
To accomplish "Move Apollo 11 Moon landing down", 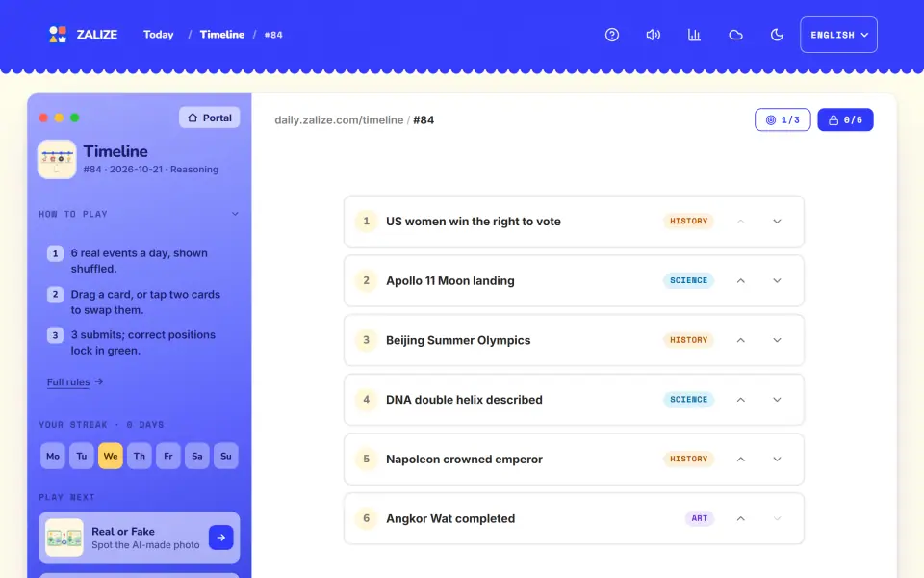I will pos(777,280).
